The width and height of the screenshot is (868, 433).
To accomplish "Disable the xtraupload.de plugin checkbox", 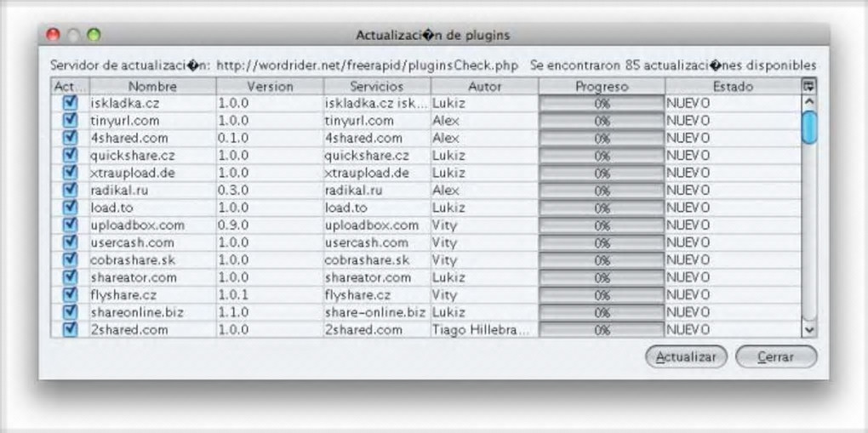I will click(x=70, y=173).
